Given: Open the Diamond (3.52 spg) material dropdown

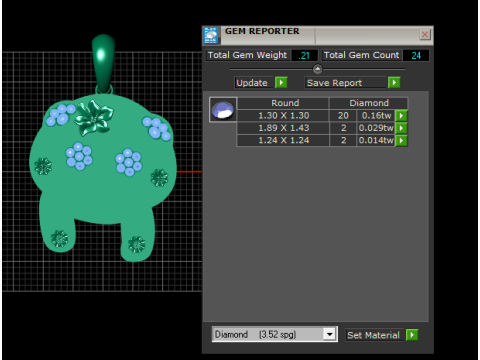Looking at the screenshot, I should coord(275,334).
